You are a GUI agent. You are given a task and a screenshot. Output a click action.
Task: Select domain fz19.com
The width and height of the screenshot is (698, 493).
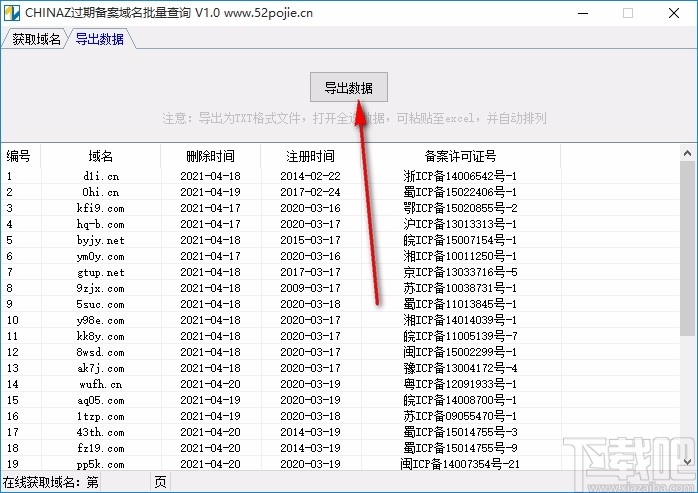click(x=101, y=448)
